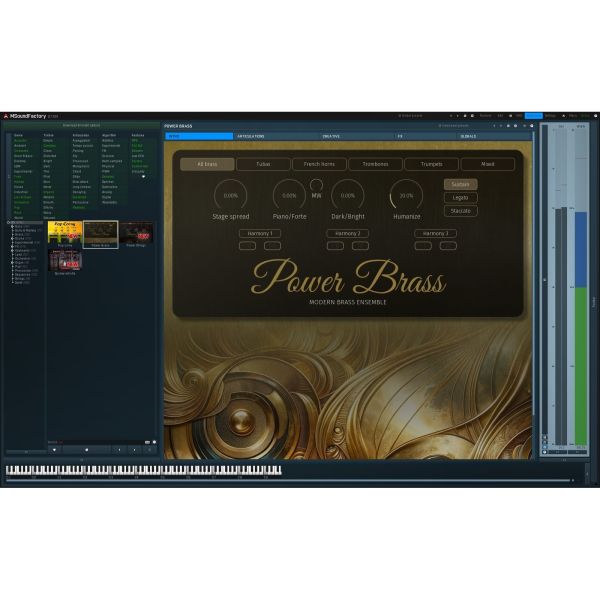This screenshot has width=600, height=600.
Task: Click the small MW modwheel knob
Action: [x=316, y=185]
